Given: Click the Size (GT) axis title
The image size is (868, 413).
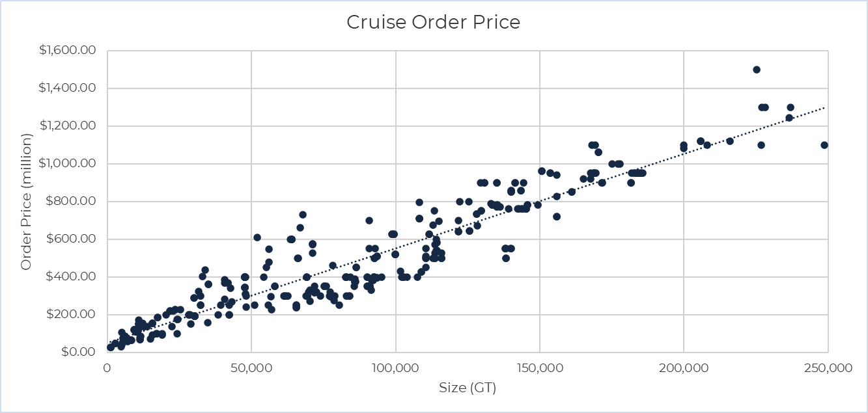Looking at the screenshot, I should coord(467,388).
